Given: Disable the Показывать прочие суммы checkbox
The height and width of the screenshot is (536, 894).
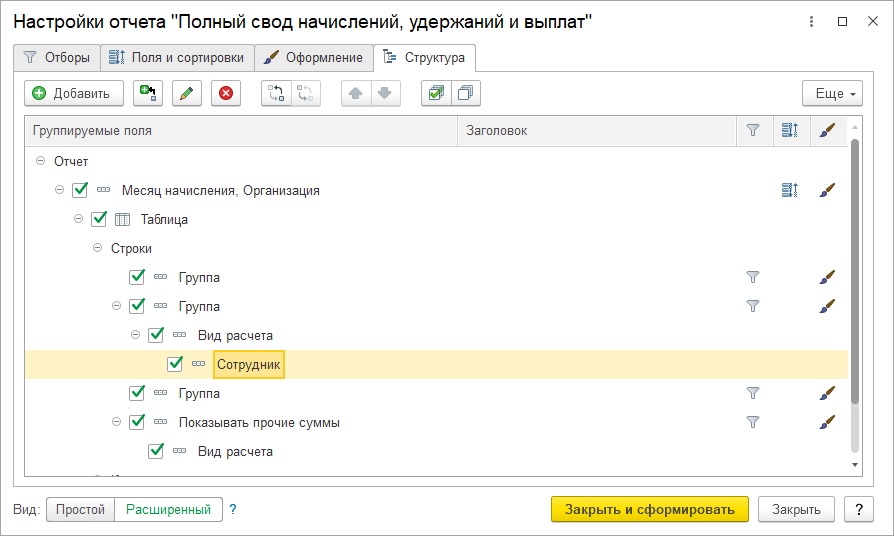Looking at the screenshot, I should [x=137, y=422].
